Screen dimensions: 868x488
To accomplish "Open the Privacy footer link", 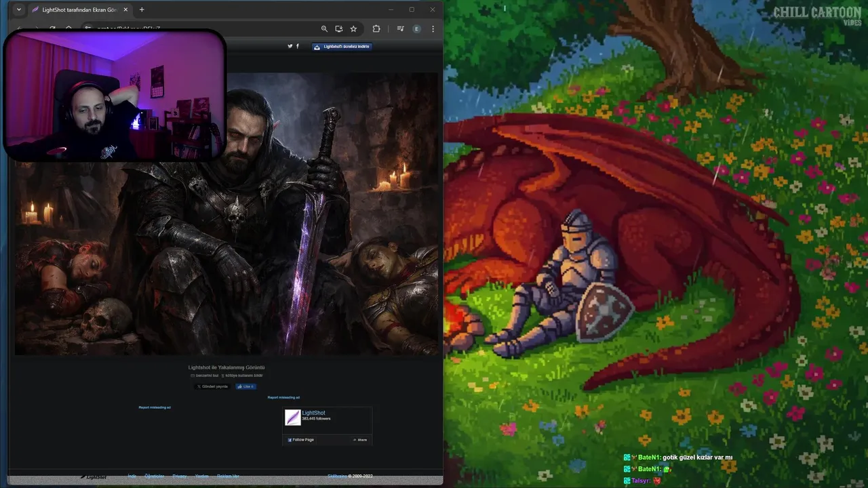I will click(x=179, y=476).
